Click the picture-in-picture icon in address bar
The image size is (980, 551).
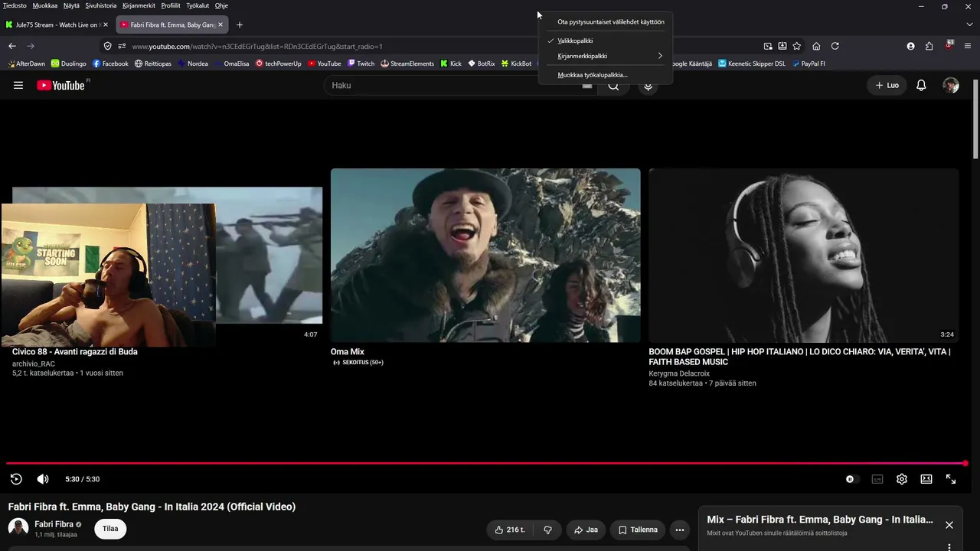768,46
